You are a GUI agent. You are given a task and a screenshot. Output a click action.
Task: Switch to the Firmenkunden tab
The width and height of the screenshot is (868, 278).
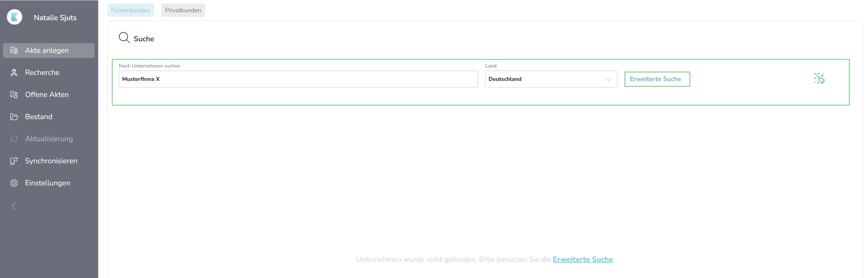[x=131, y=10]
